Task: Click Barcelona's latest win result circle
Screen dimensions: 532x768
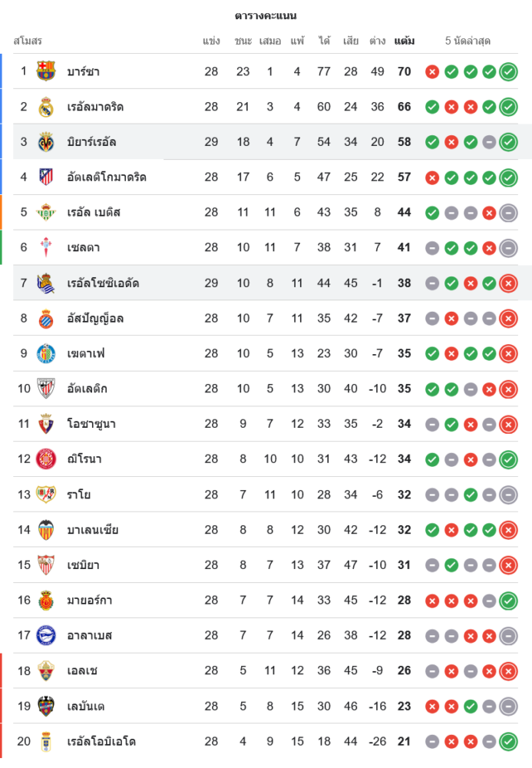Action: click(508, 71)
